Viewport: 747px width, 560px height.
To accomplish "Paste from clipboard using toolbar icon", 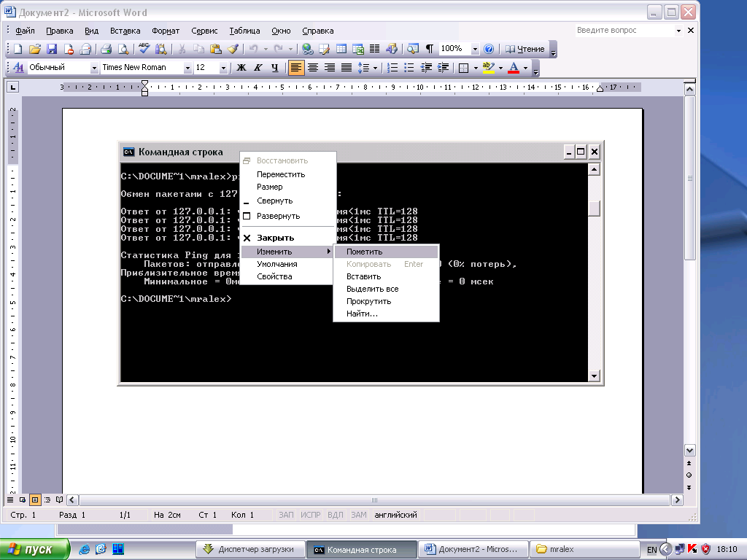I will point(216,49).
